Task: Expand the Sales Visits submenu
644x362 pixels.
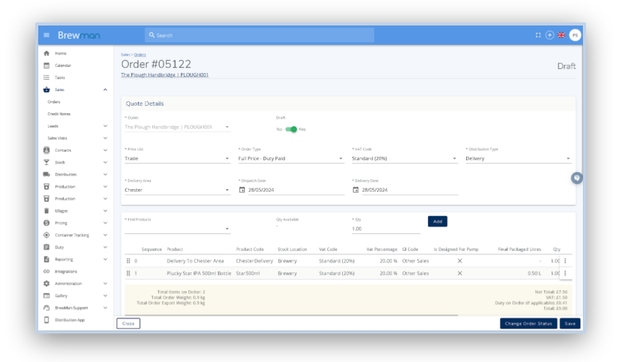Action: 105,138
